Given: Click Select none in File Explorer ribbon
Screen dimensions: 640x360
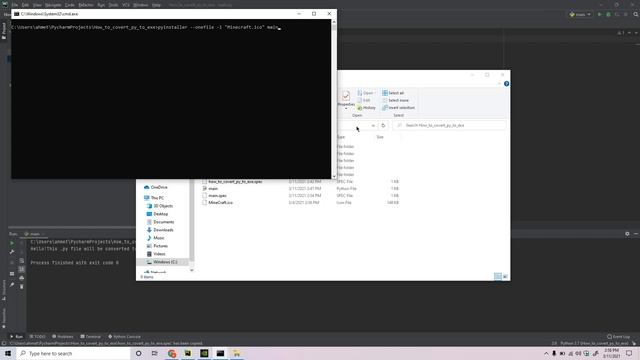Looking at the screenshot, I should pos(395,100).
